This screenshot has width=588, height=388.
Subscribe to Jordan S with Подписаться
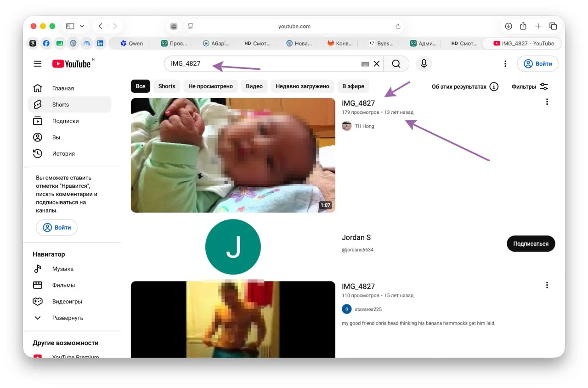click(531, 244)
